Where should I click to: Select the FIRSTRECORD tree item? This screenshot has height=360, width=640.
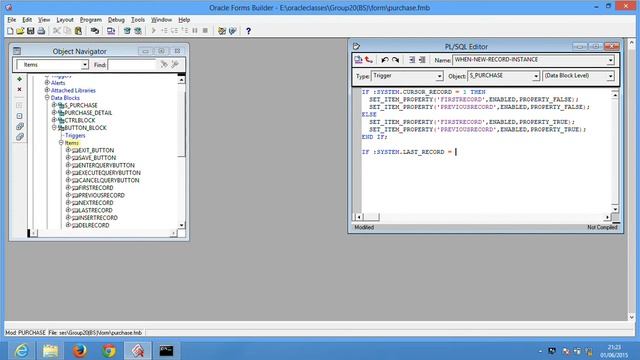click(96, 188)
